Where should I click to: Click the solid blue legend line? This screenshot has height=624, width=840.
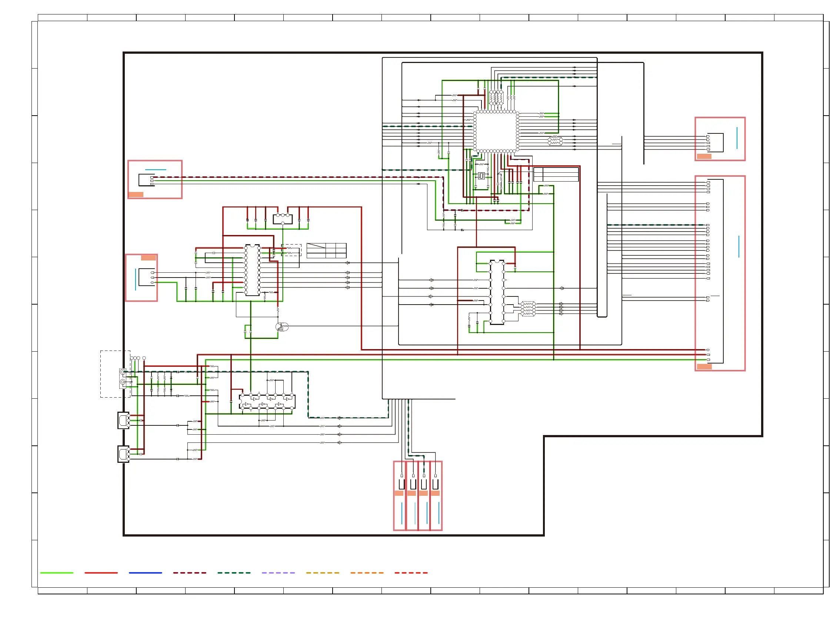coord(145,573)
